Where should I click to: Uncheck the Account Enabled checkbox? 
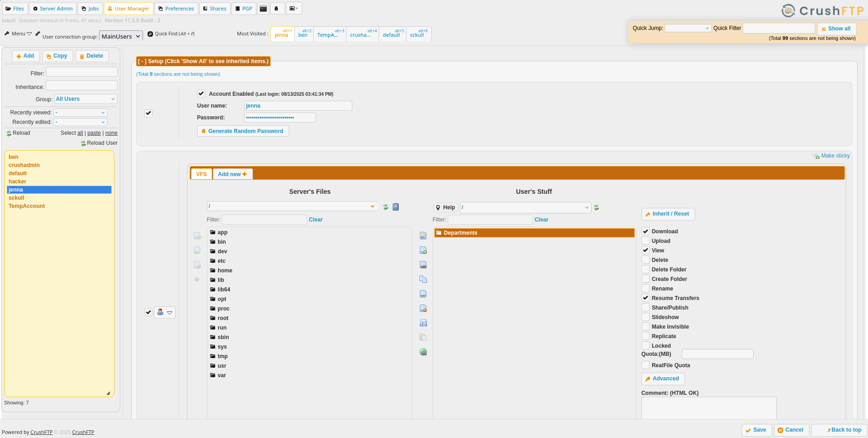tap(201, 94)
